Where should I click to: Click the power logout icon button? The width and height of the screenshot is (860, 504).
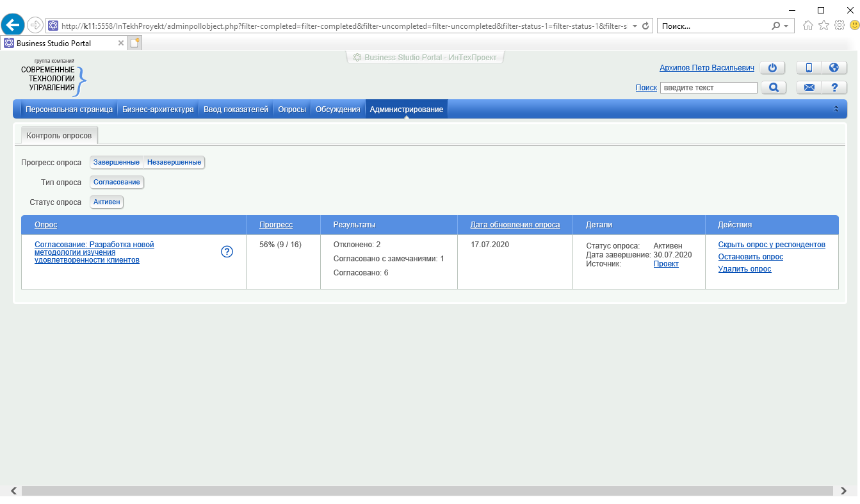click(x=772, y=68)
